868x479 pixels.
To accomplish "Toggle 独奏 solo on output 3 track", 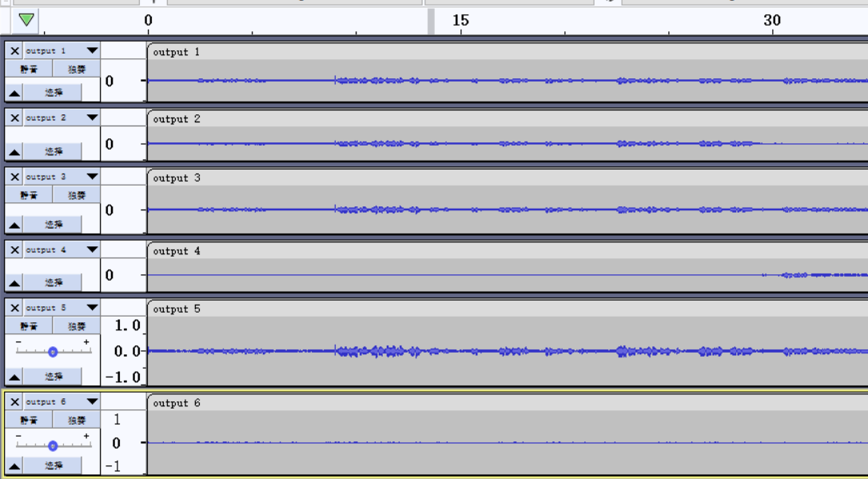I will (77, 195).
